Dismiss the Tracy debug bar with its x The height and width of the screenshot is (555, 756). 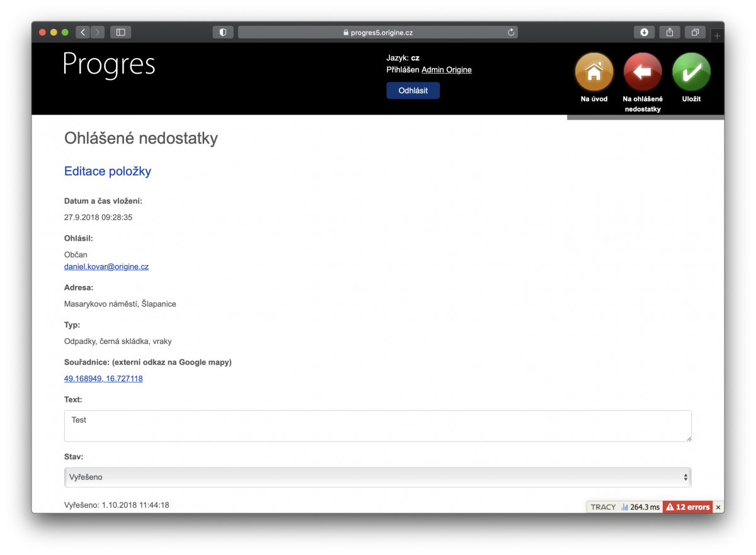tap(718, 506)
